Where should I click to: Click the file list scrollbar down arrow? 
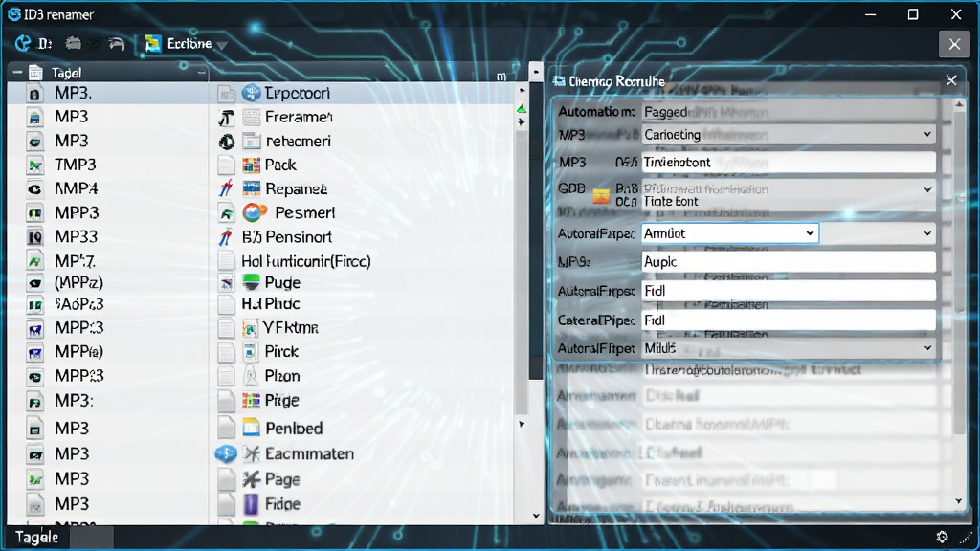(x=536, y=516)
